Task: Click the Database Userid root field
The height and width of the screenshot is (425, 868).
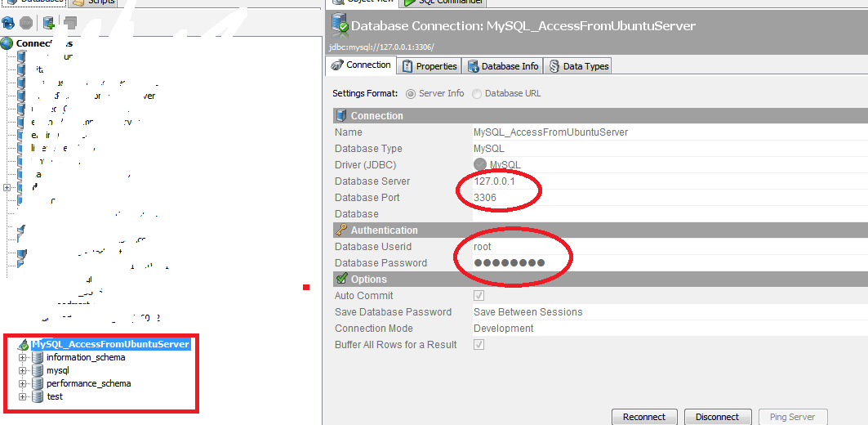Action: [x=670, y=247]
